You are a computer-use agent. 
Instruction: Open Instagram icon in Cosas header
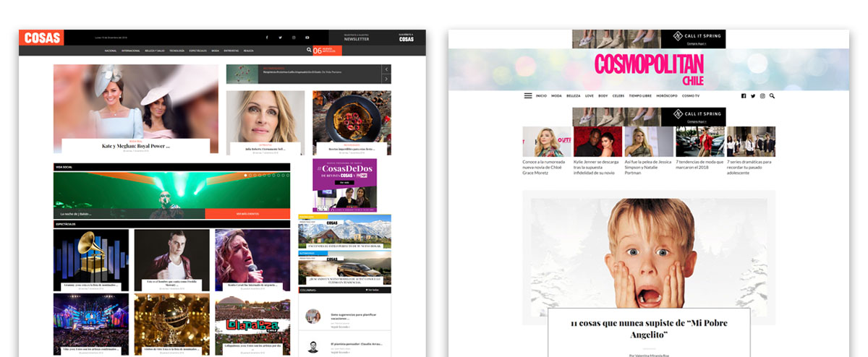tap(294, 38)
